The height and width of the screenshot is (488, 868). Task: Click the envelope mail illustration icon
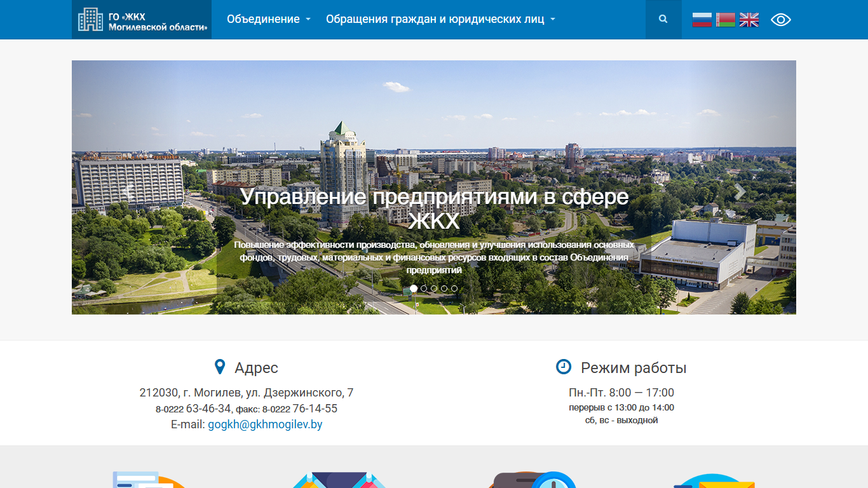[714, 481]
